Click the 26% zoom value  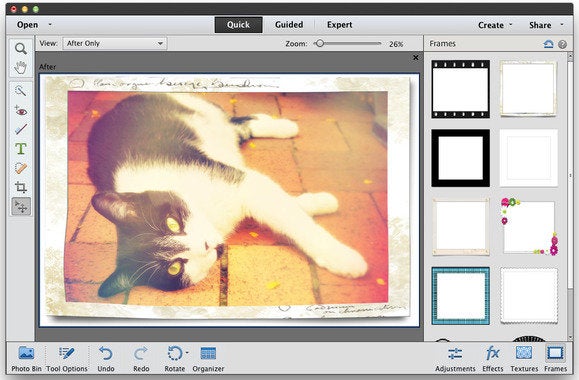[x=396, y=44]
